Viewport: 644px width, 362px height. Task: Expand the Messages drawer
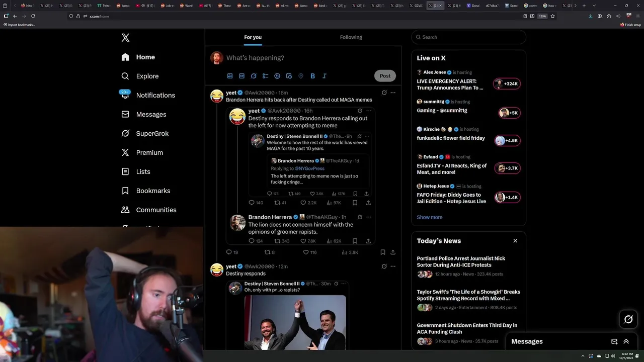(x=626, y=341)
